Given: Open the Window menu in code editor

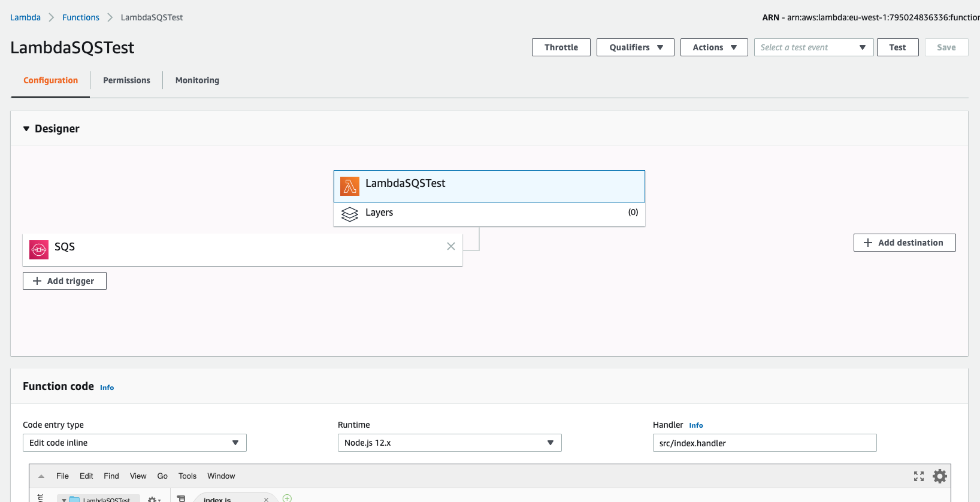Looking at the screenshot, I should click(221, 476).
